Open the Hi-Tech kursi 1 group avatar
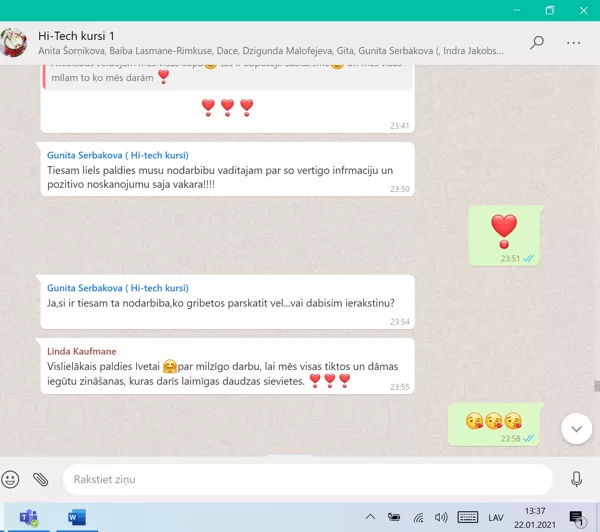 (13, 42)
